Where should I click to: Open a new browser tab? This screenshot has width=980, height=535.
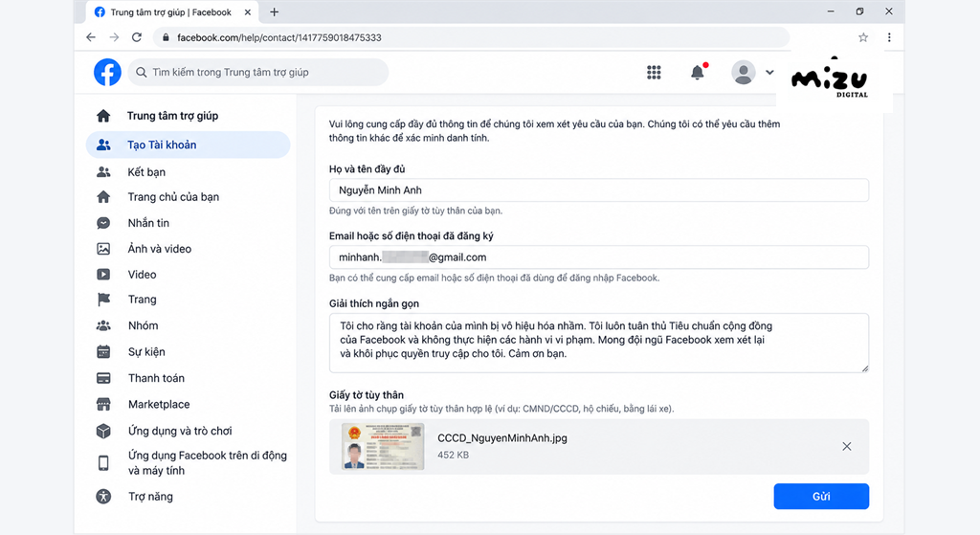[x=275, y=11]
